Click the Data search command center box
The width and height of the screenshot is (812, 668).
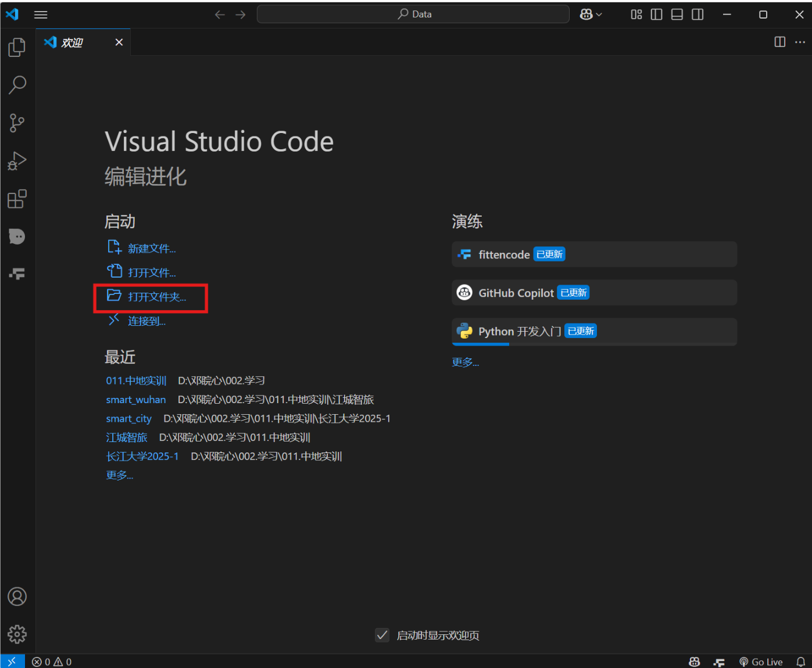point(413,14)
